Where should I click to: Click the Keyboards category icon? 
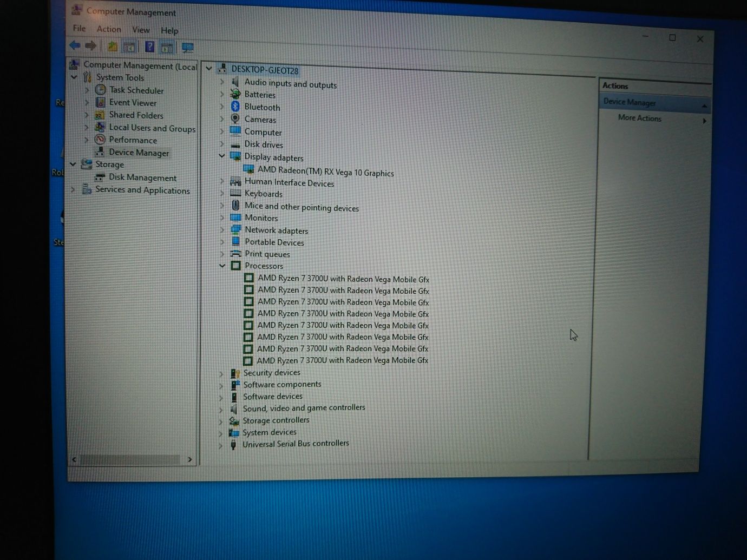coord(235,193)
